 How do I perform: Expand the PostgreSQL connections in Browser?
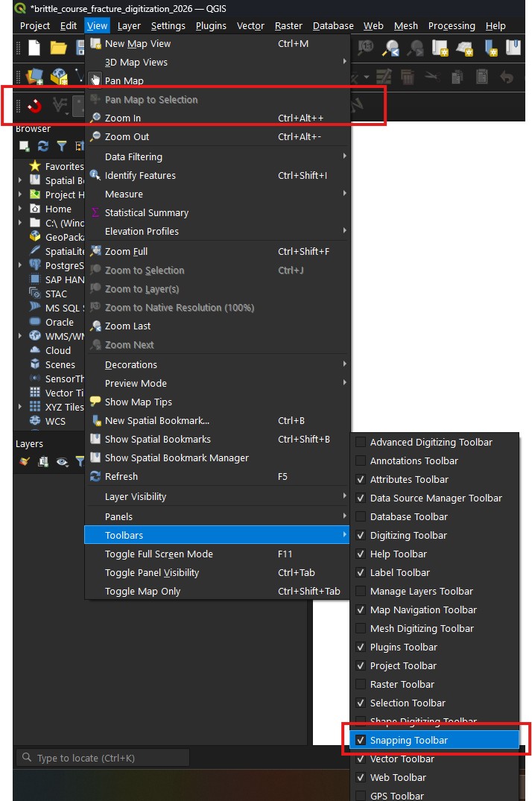pos(19,265)
